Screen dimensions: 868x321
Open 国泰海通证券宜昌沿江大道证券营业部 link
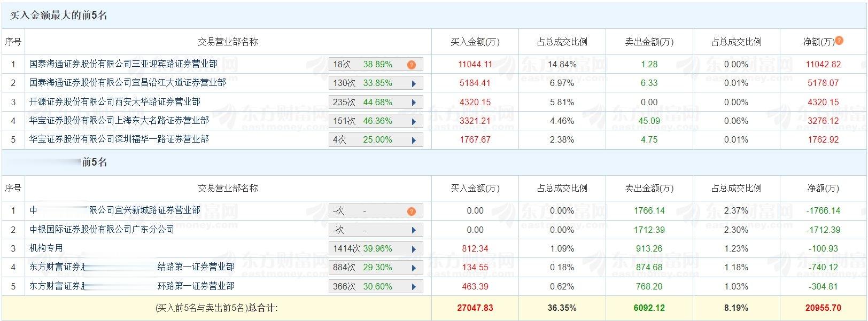click(x=128, y=82)
